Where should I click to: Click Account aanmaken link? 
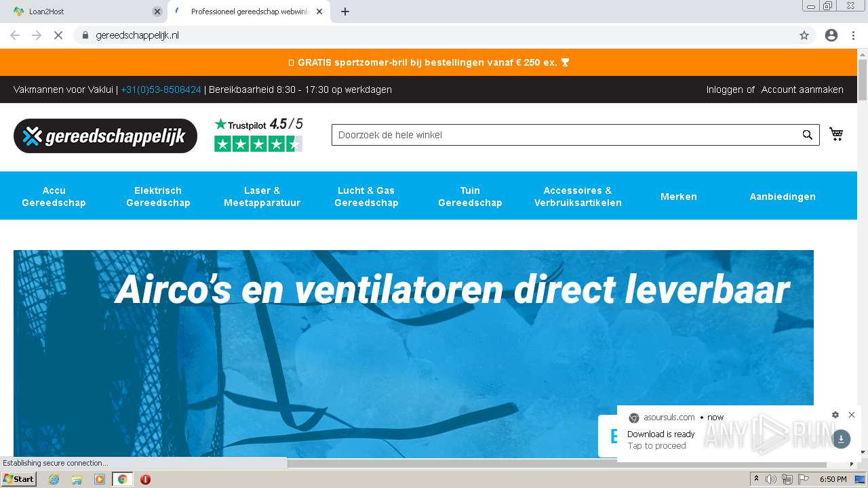click(802, 89)
